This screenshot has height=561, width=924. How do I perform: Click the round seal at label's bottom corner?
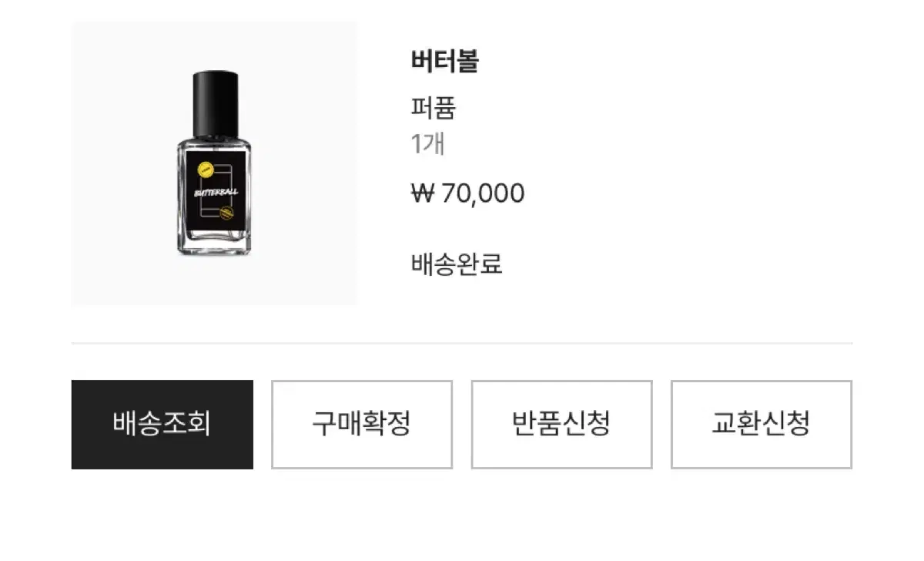(226, 214)
